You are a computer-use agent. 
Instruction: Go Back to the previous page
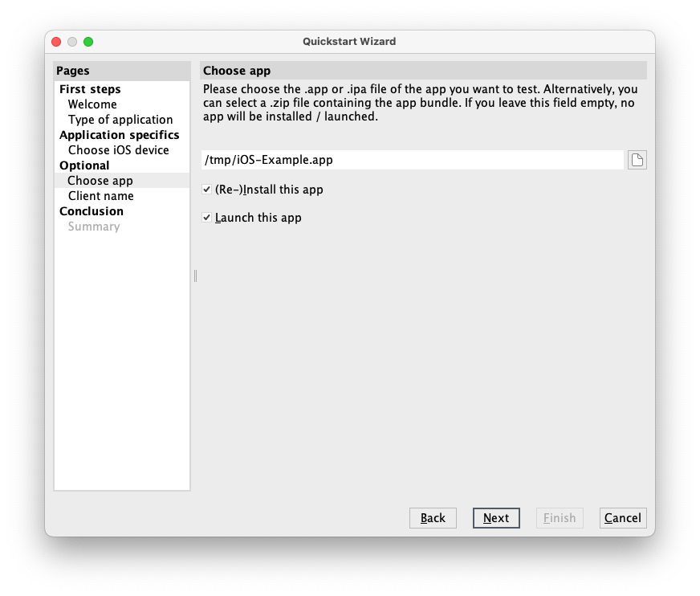433,518
